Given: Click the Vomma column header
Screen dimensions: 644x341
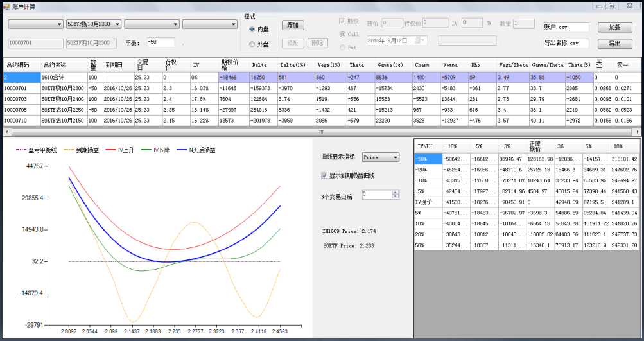Looking at the screenshot, I should tap(455, 65).
